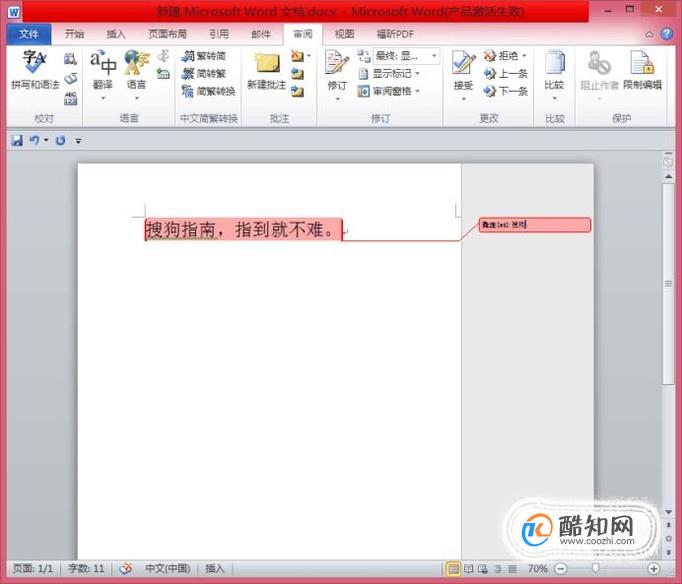
Task: Open the Research (信息检索) pane icon
Action: tap(70, 59)
